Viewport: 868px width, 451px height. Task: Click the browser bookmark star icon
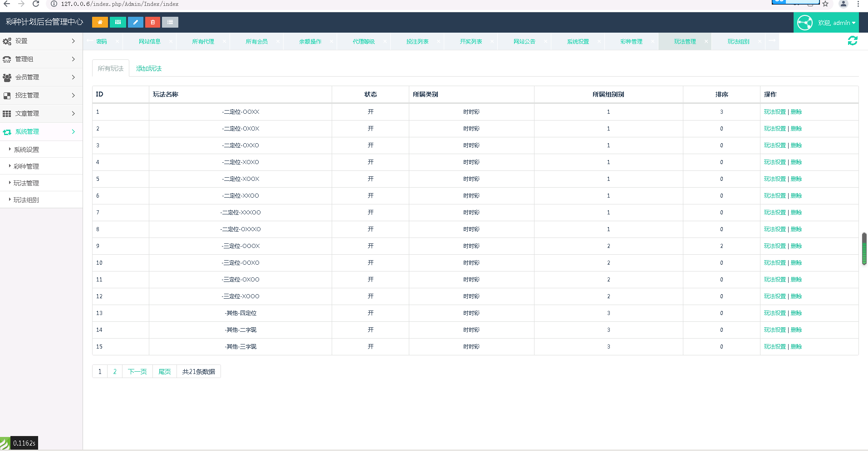coord(825,4)
